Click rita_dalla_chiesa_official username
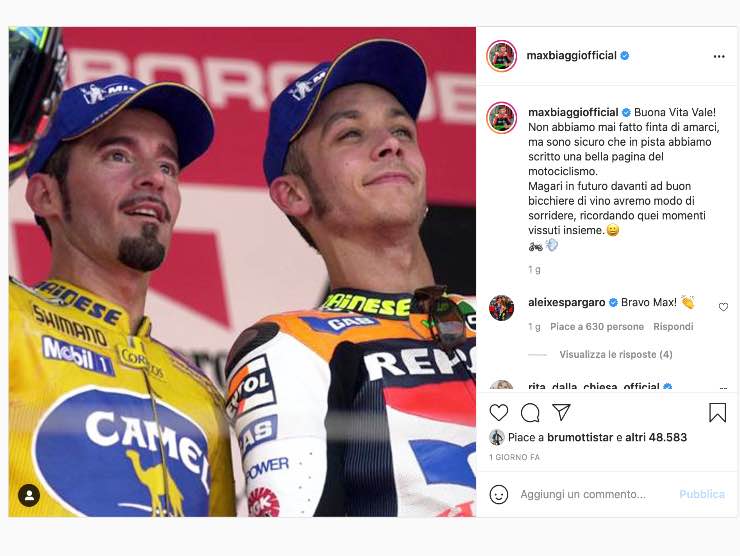The image size is (740, 556). [x=593, y=387]
